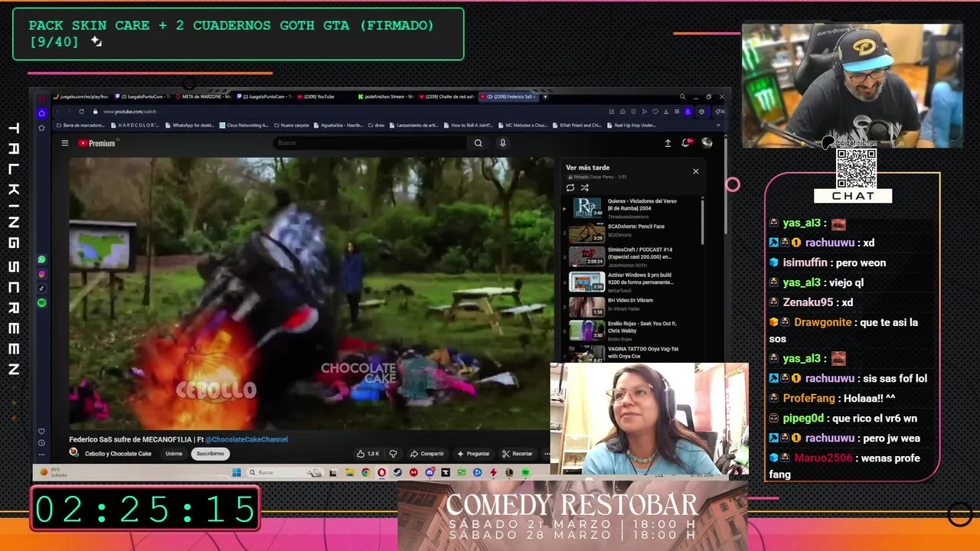This screenshot has height=551, width=980.
Task: Click the Recortar clip button
Action: (518, 454)
